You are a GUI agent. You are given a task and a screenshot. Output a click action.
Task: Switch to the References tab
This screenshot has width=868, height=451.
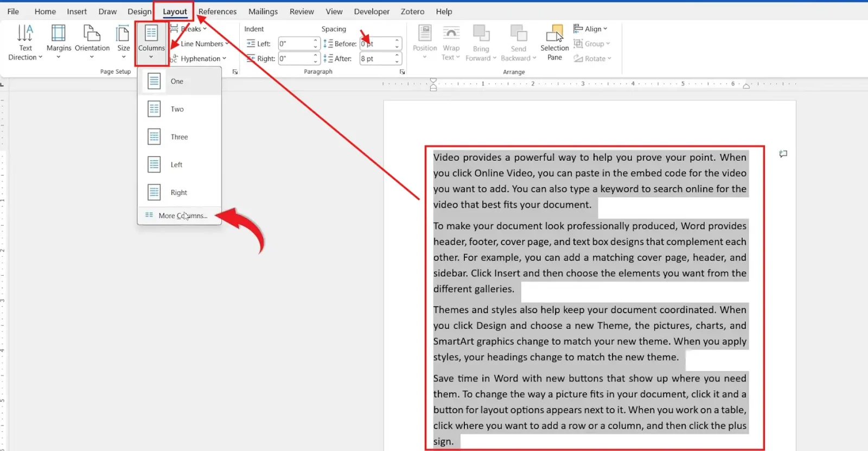tap(218, 11)
